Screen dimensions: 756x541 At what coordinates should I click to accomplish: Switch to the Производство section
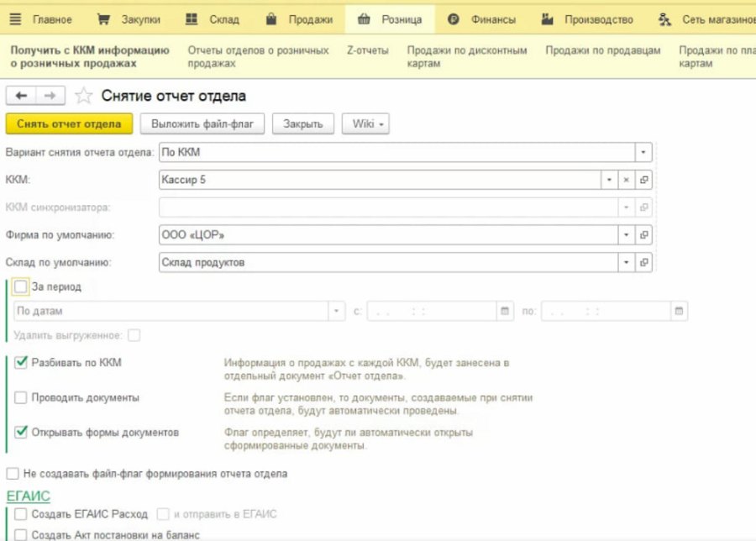(x=599, y=20)
